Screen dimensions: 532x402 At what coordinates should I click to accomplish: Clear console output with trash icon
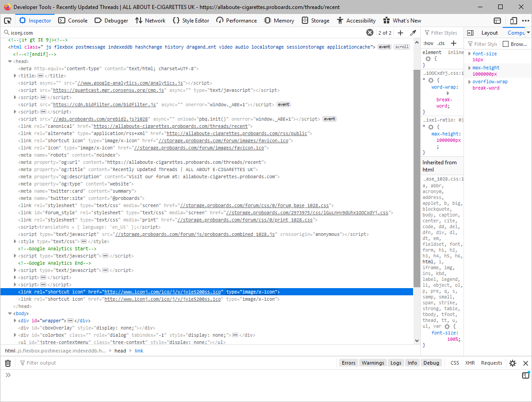[x=8, y=363]
